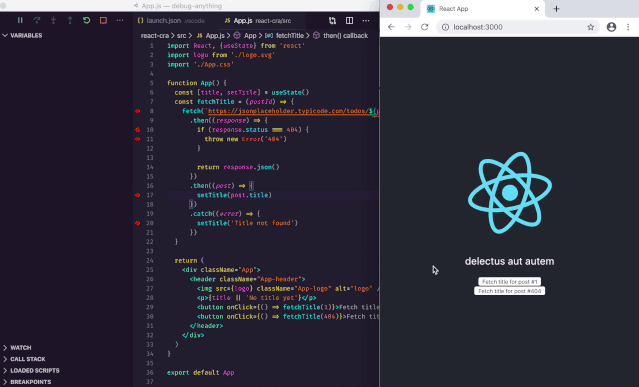The height and width of the screenshot is (387, 639).
Task: Go forward in the Chrome browser
Action: [x=408, y=27]
